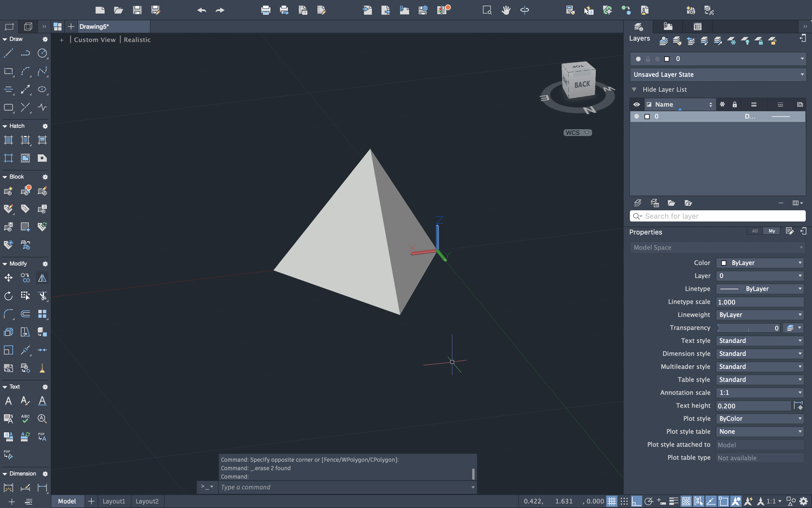812x508 pixels.
Task: Click the Search for layer field
Action: click(x=718, y=216)
